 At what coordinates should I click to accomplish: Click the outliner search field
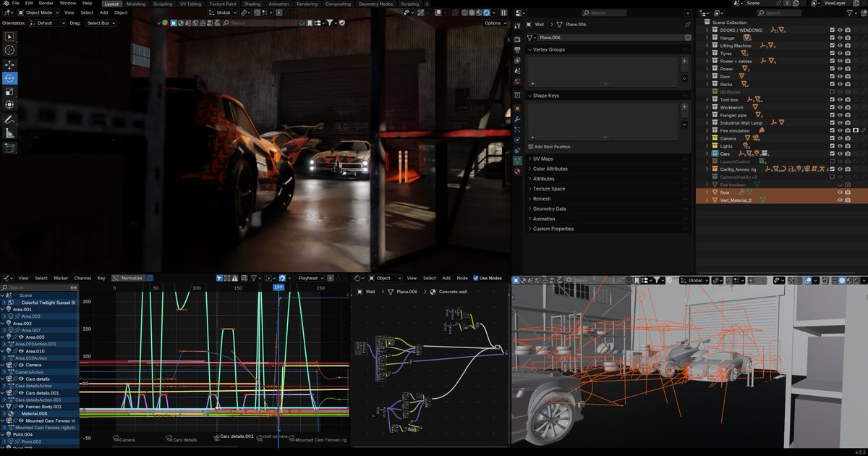point(778,12)
